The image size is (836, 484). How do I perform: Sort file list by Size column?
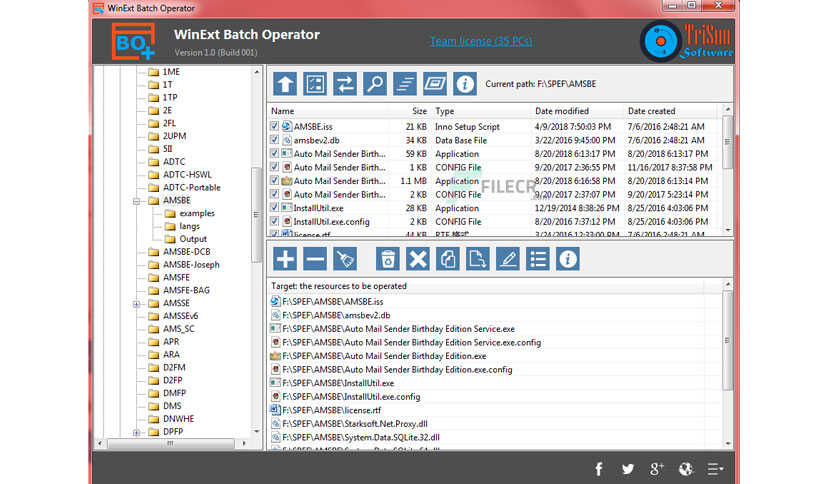pos(409,111)
